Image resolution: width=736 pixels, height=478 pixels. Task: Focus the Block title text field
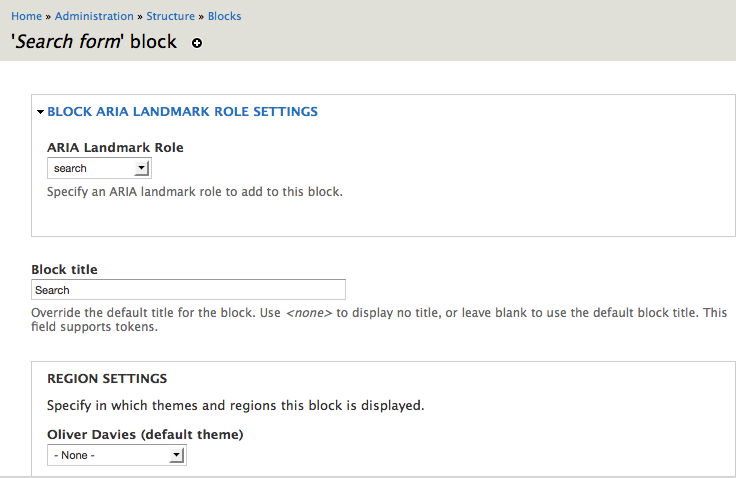click(188, 290)
